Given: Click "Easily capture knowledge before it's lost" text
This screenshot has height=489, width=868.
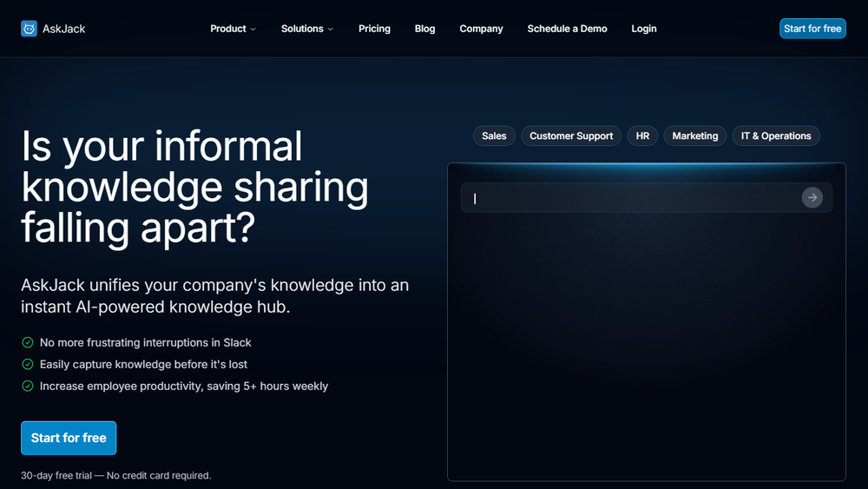Looking at the screenshot, I should coord(143,365).
